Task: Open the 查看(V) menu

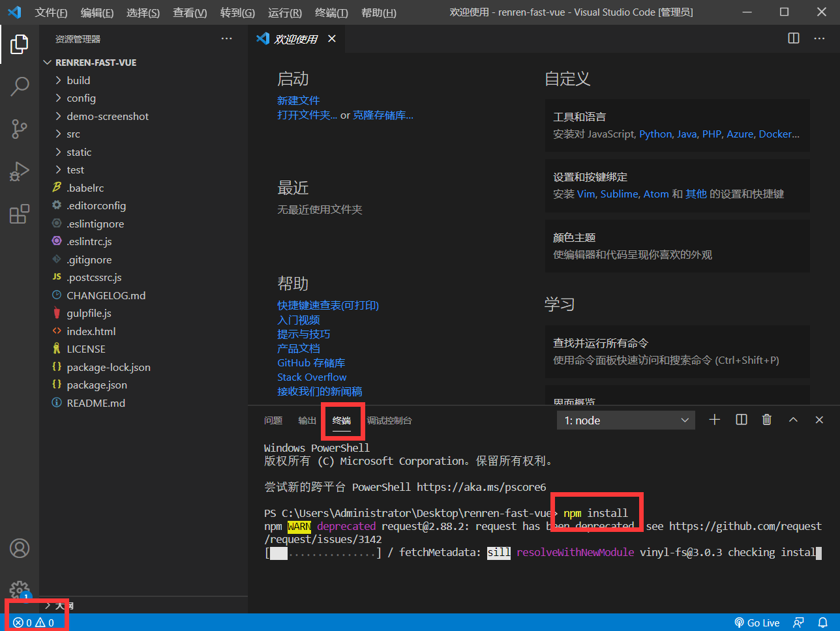Action: [190, 12]
